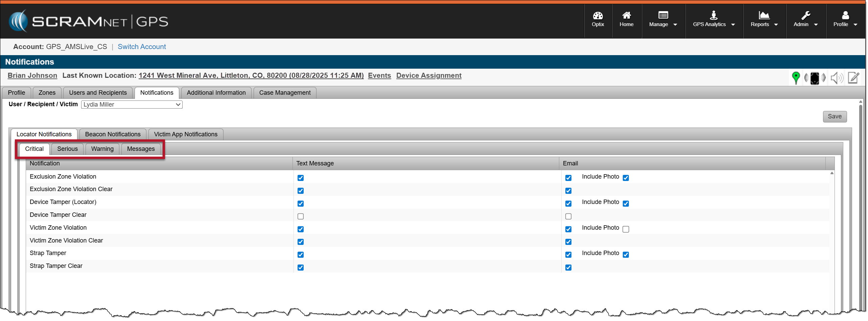Check Include Photo for Victim Zone Violation
Screen dimensions: 868x321
point(626,229)
